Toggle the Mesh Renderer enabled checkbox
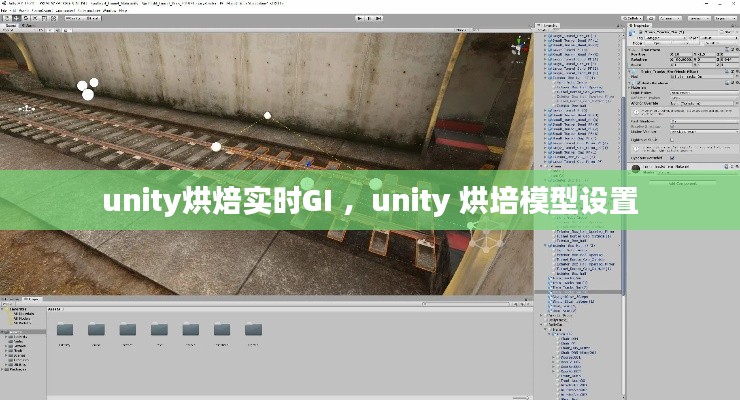 639,83
